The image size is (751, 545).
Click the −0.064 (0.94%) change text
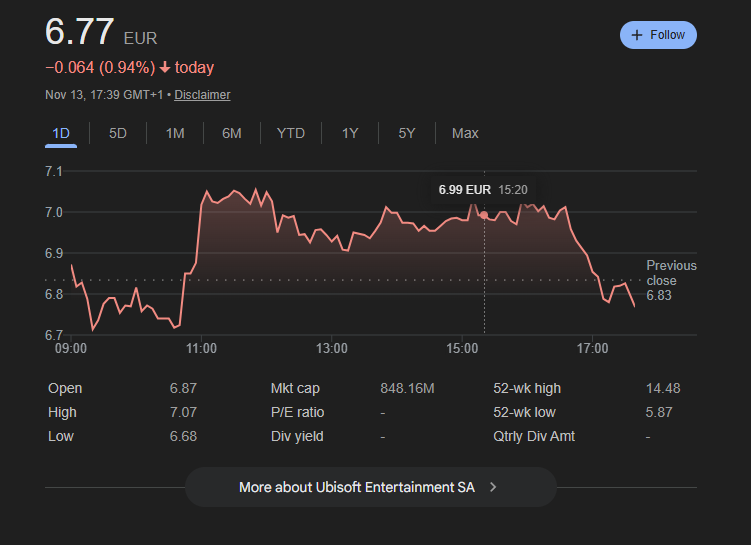[x=100, y=68]
